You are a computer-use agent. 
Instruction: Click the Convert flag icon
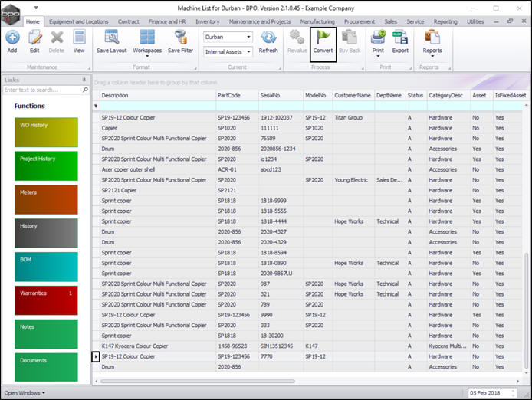click(x=323, y=37)
